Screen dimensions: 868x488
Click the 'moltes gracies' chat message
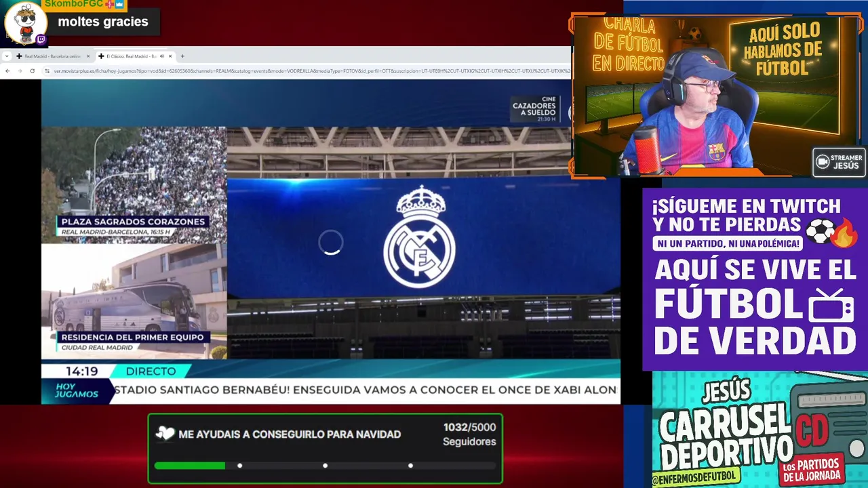coord(103,22)
